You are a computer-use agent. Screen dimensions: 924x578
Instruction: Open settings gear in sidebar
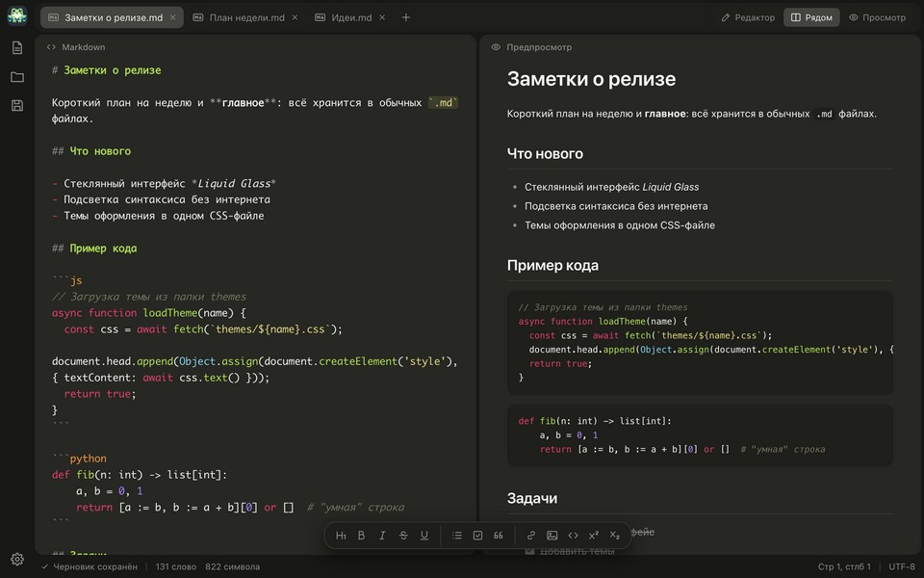17,559
